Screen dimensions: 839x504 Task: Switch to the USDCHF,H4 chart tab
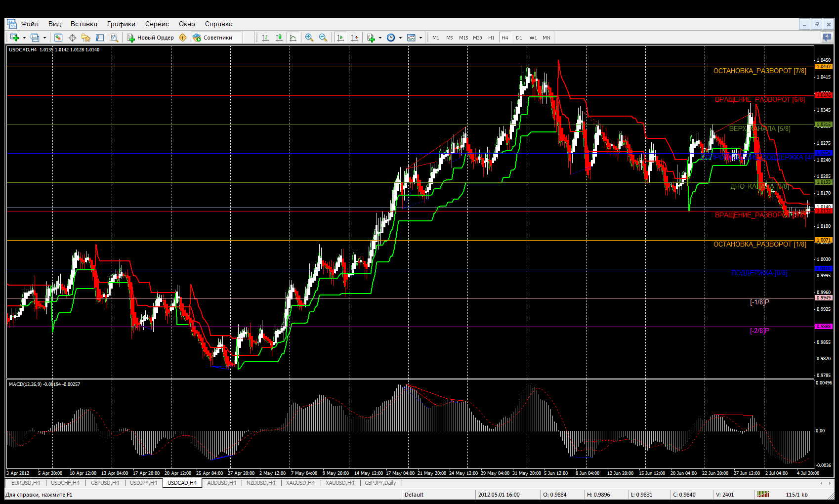(65, 483)
